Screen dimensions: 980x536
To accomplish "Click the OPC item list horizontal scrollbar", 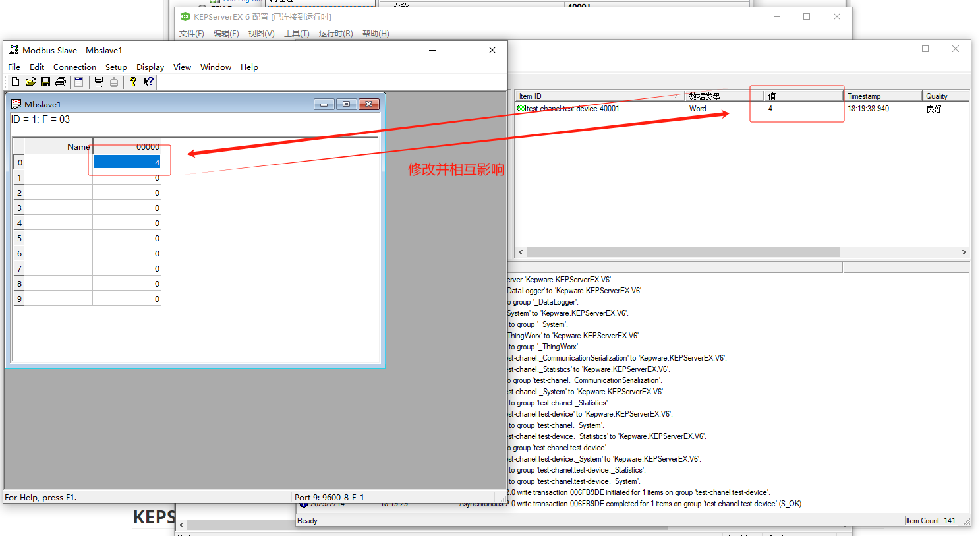I will (x=683, y=252).
